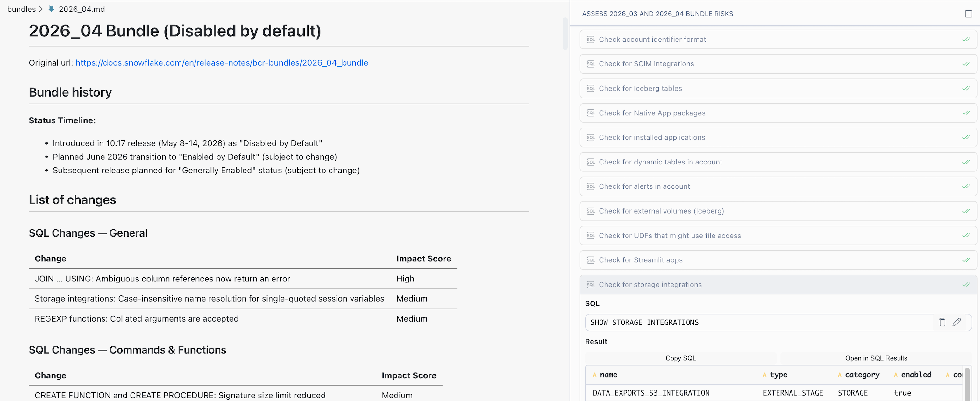Viewport: 980px width, 401px height.
Task: Click the SQL icon on dynamic tables check
Action: tap(590, 162)
